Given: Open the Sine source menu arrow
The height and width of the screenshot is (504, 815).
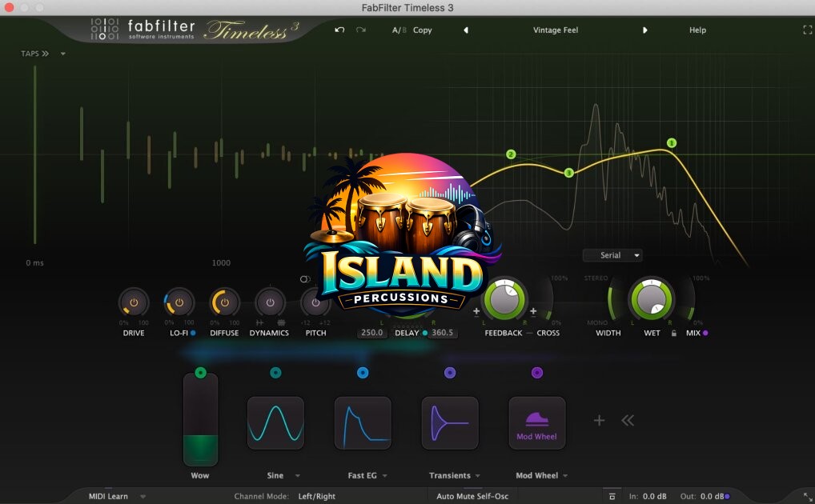Looking at the screenshot, I should pos(298,475).
